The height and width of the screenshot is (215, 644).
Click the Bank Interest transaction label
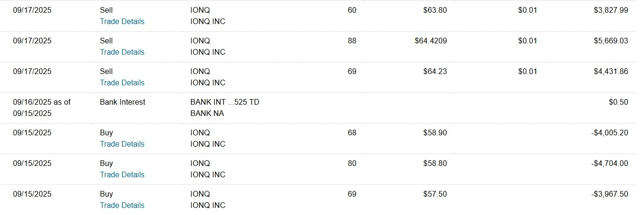coord(122,102)
